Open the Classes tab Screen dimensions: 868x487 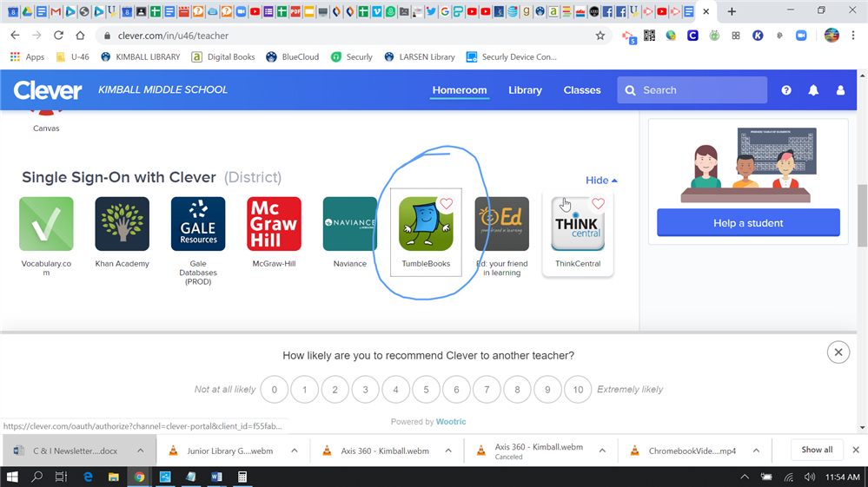coord(582,90)
